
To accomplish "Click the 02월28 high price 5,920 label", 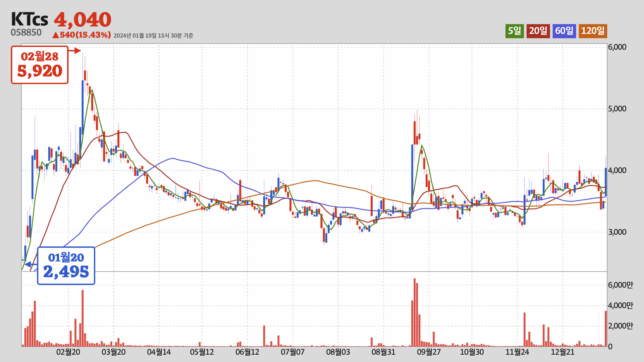I will [40, 65].
